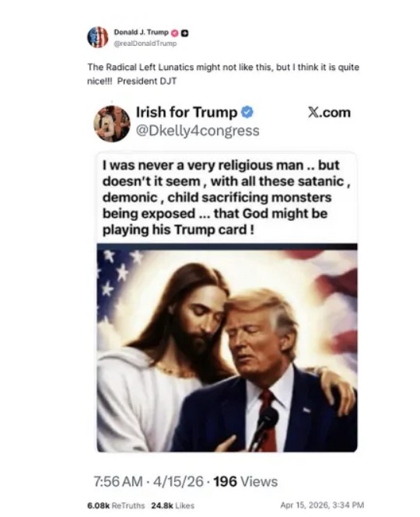The image size is (420, 517).
Task: Click the quoted tweet text about Trump card
Action: coord(226,197)
